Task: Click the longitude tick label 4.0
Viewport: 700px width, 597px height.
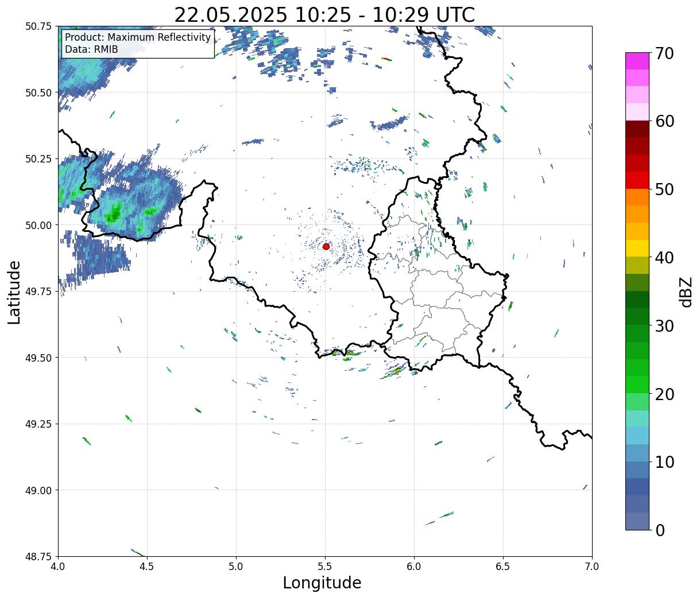Action: [x=58, y=567]
